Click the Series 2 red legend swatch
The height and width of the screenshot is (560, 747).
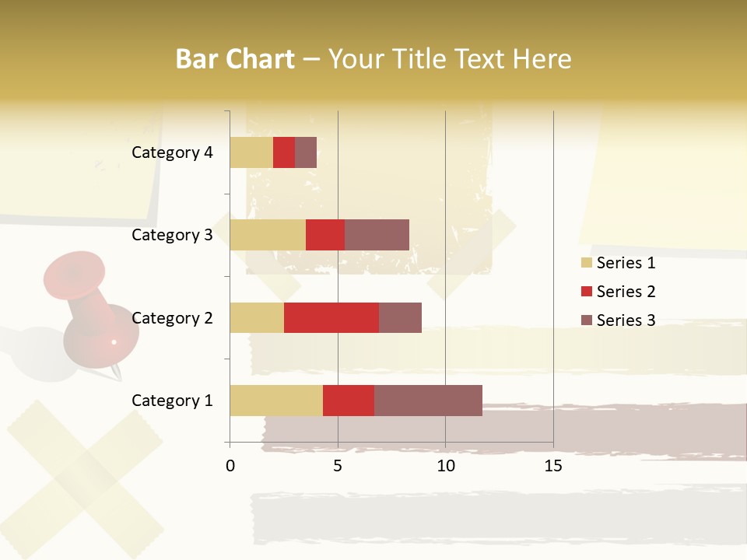(x=587, y=292)
